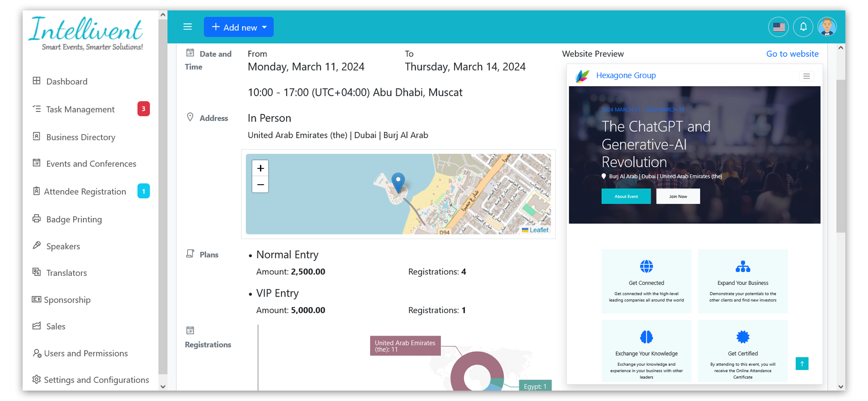This screenshot has height=401, width=868.
Task: Click the Plans section icon
Action: pyautogui.click(x=190, y=254)
